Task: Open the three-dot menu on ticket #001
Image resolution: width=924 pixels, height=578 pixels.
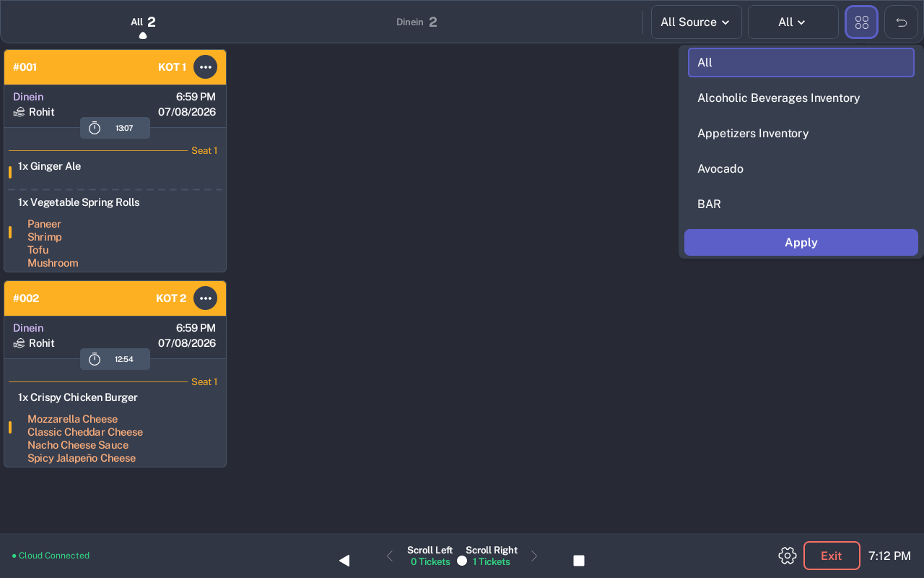Action: point(206,67)
